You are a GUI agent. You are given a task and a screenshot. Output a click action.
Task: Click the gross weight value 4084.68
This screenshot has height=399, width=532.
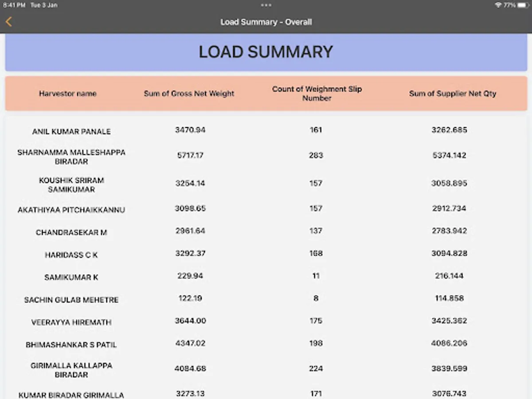pyautogui.click(x=190, y=368)
